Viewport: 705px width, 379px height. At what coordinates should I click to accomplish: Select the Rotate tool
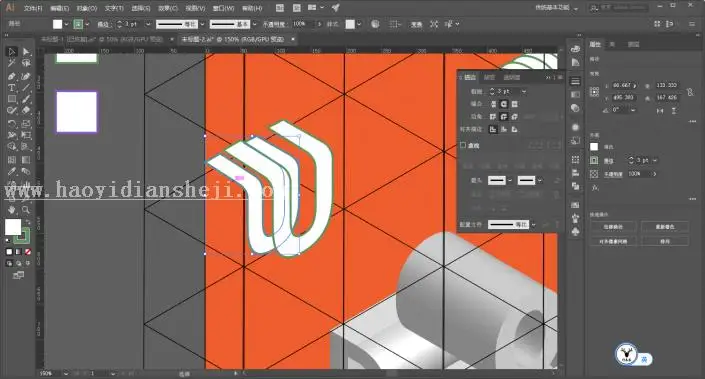[12, 123]
